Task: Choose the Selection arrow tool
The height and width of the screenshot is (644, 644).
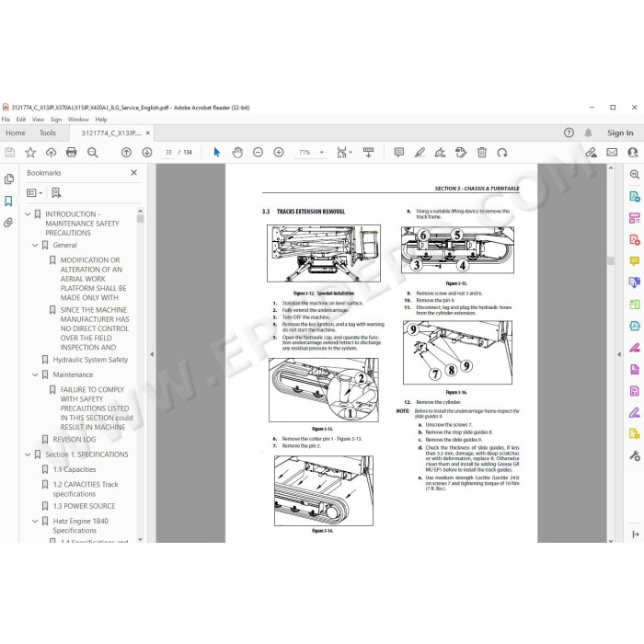Action: (217, 153)
